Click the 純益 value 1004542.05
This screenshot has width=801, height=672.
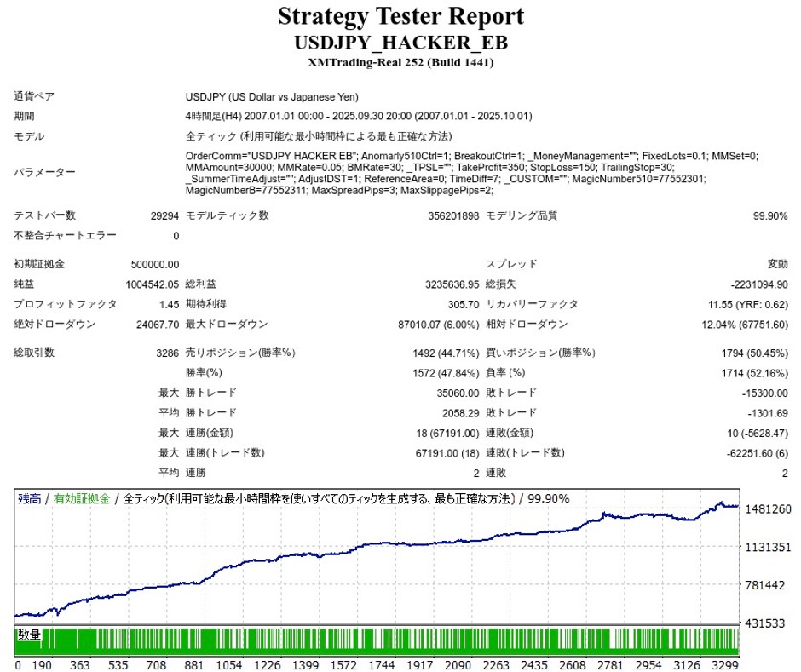[x=153, y=284]
